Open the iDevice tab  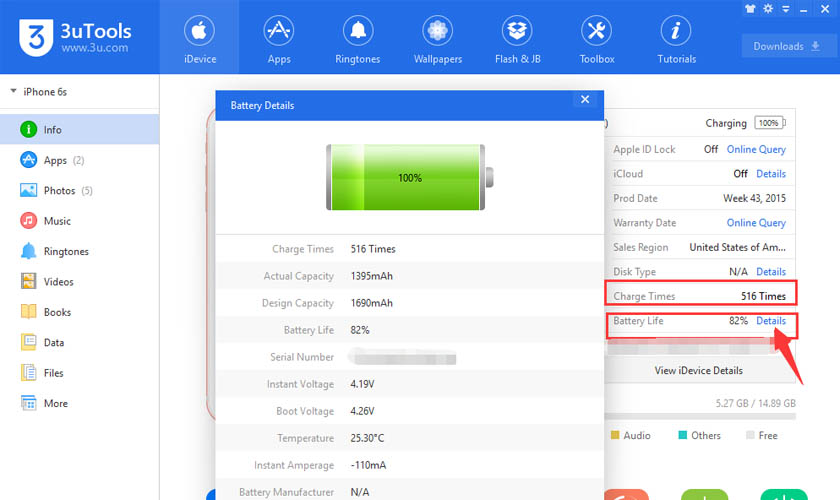(x=200, y=40)
